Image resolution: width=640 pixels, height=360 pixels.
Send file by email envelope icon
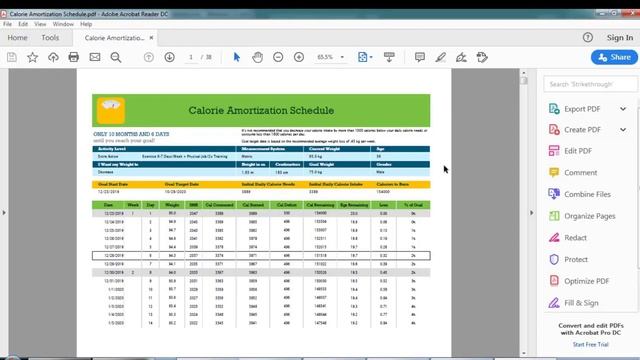pyautogui.click(x=95, y=57)
